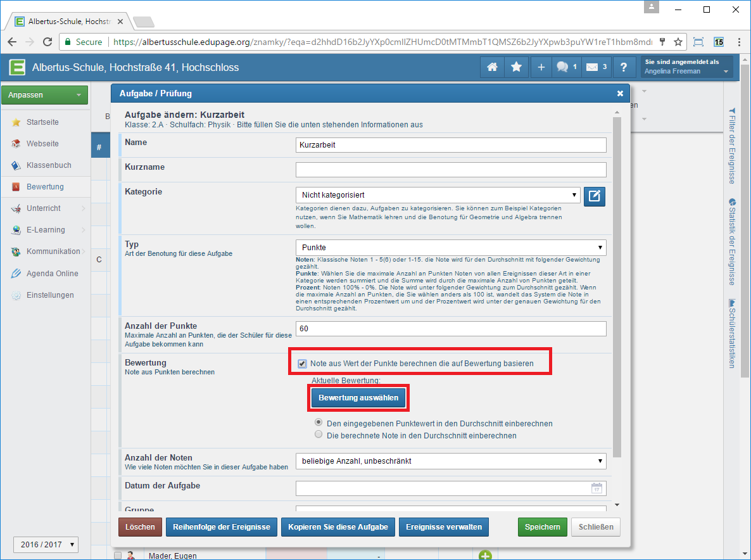Open category edit pencil icon
The width and height of the screenshot is (751, 560).
[595, 196]
